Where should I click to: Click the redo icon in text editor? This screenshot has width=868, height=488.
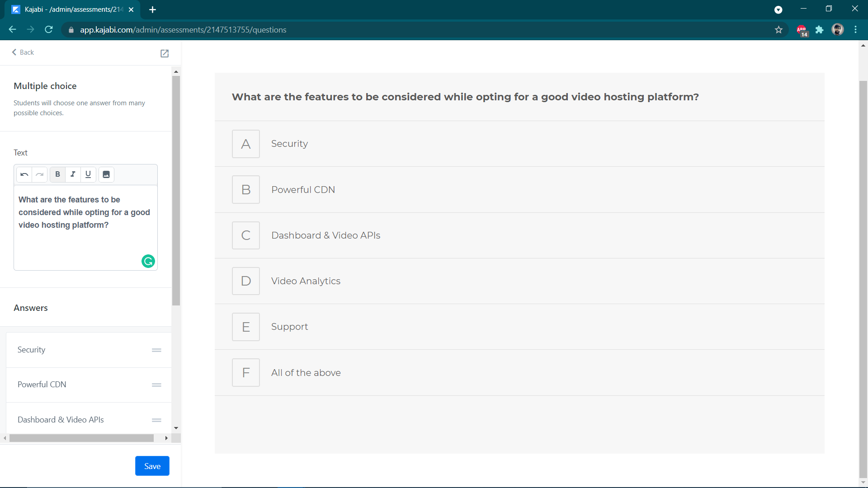(40, 174)
